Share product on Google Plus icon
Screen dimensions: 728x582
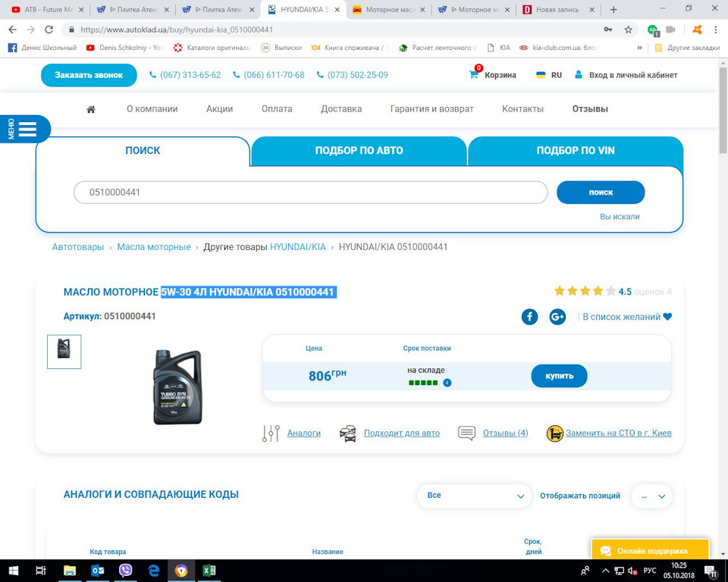coord(557,317)
